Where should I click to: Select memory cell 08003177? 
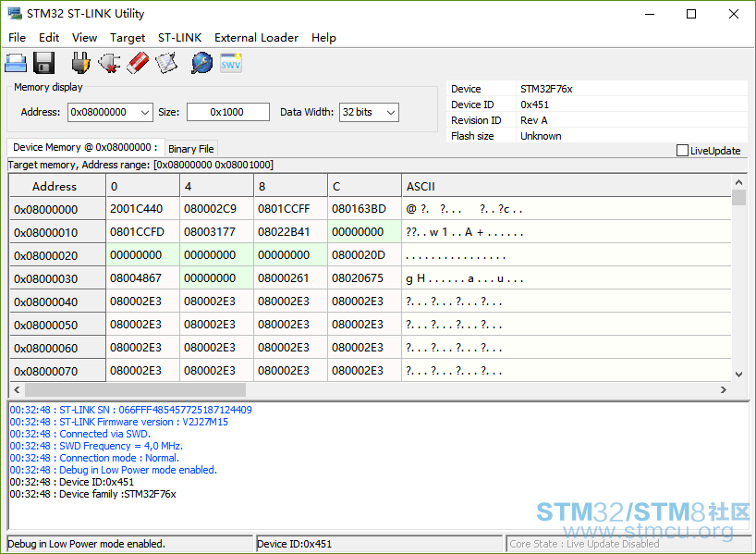click(216, 232)
